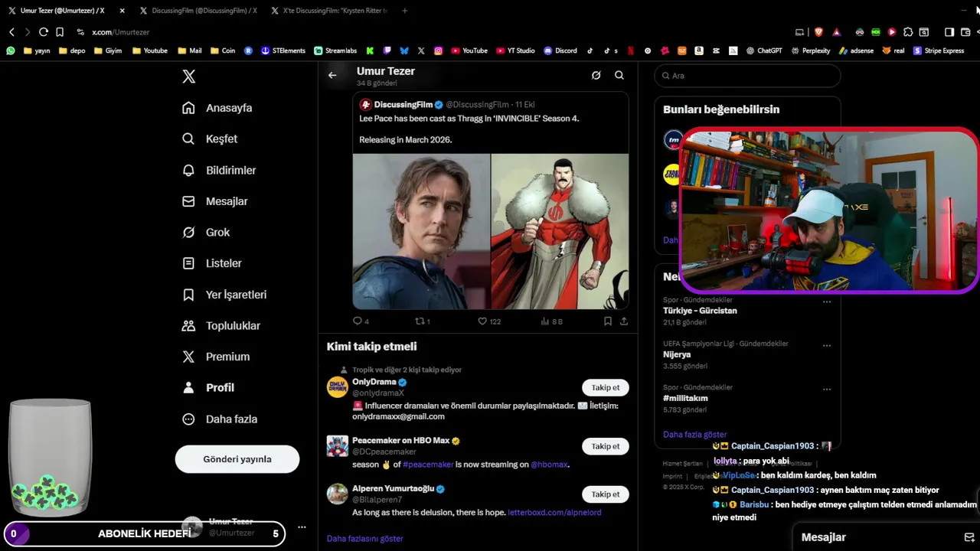Click the Gönderi yayınla button
The width and height of the screenshot is (980, 551).
tap(237, 459)
